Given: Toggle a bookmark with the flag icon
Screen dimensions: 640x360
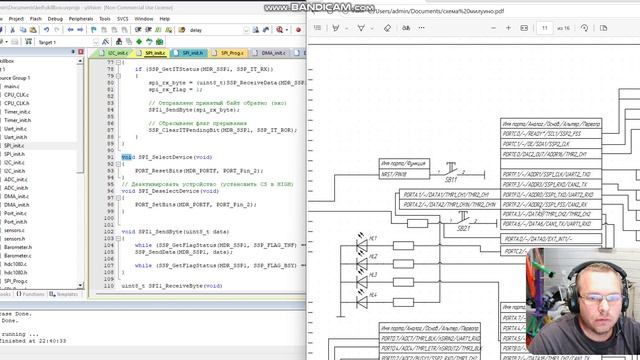Looking at the screenshot, I should point(94,30).
